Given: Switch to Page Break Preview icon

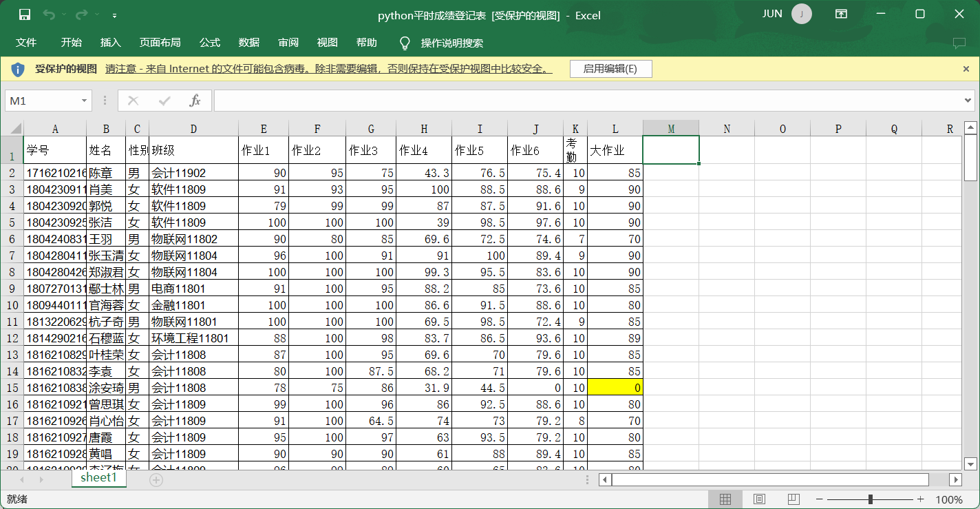Looking at the screenshot, I should (793, 499).
